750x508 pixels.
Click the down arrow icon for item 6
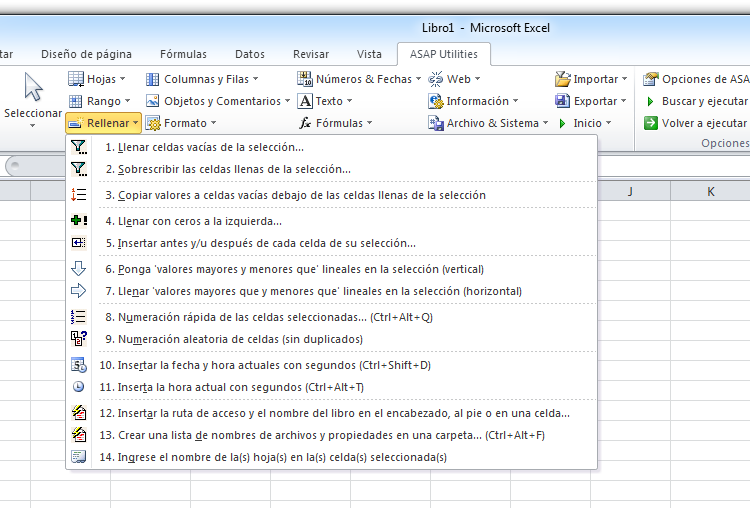(x=78, y=268)
